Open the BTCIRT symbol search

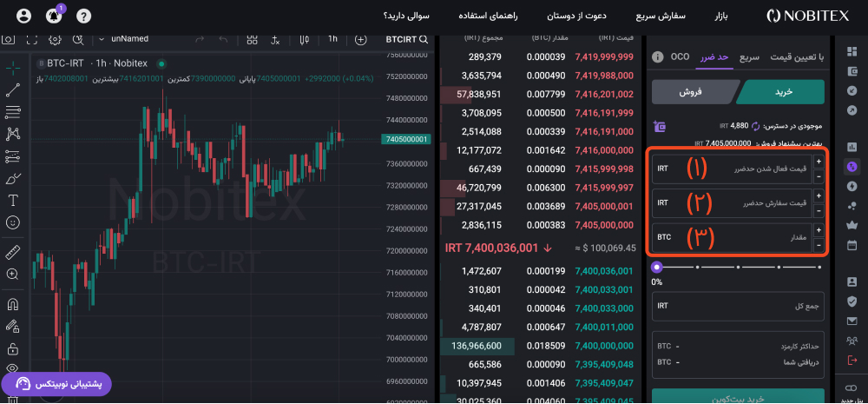click(x=407, y=39)
